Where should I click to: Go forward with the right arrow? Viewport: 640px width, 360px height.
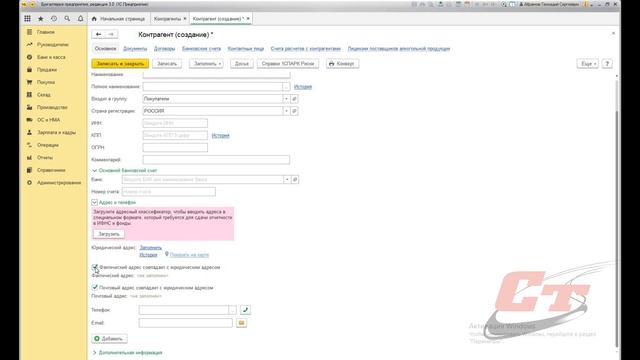click(x=111, y=34)
